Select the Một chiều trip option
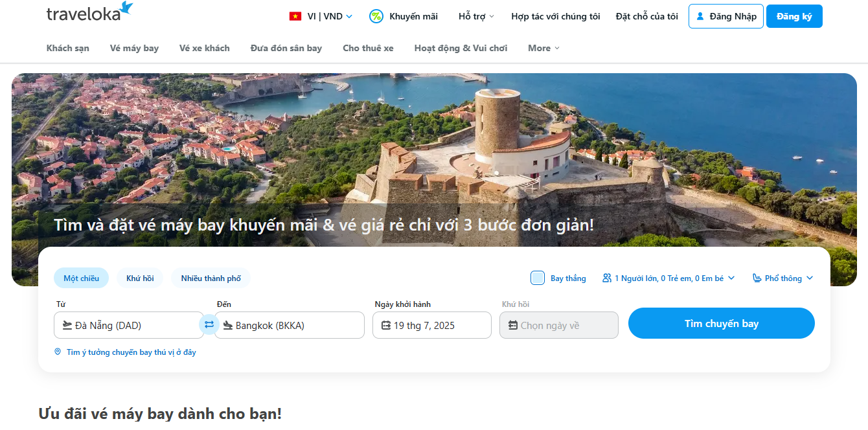Viewport: 868px width, 430px height. [81, 278]
